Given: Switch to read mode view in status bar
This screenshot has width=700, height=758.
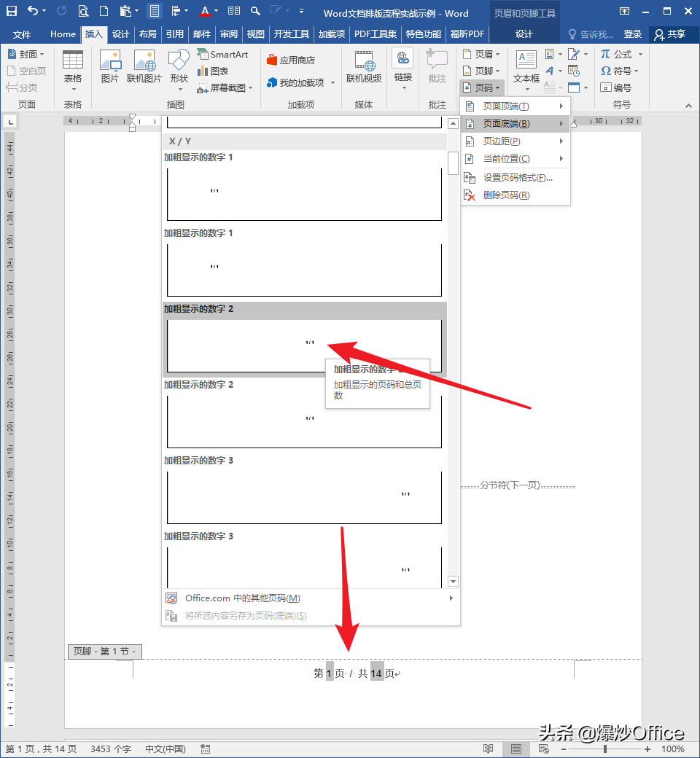Looking at the screenshot, I should click(x=489, y=749).
